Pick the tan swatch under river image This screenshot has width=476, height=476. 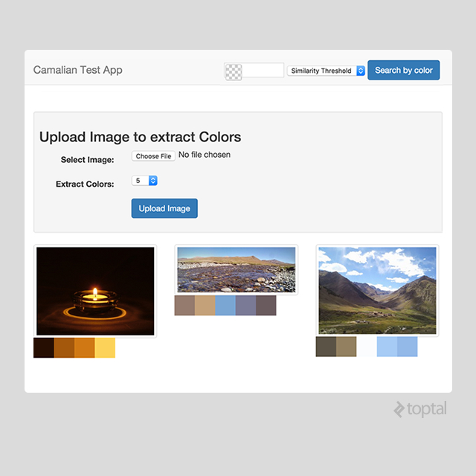(205, 306)
